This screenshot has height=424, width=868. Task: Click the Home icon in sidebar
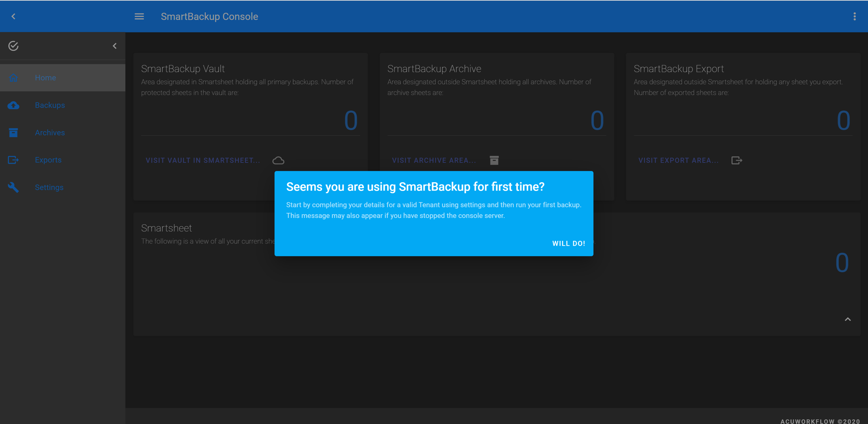point(13,78)
